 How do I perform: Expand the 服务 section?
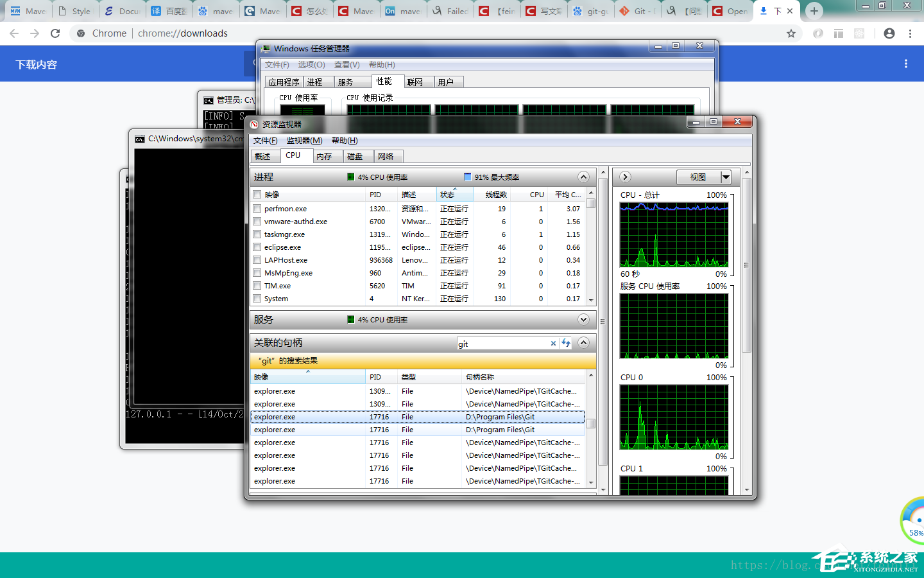(583, 320)
